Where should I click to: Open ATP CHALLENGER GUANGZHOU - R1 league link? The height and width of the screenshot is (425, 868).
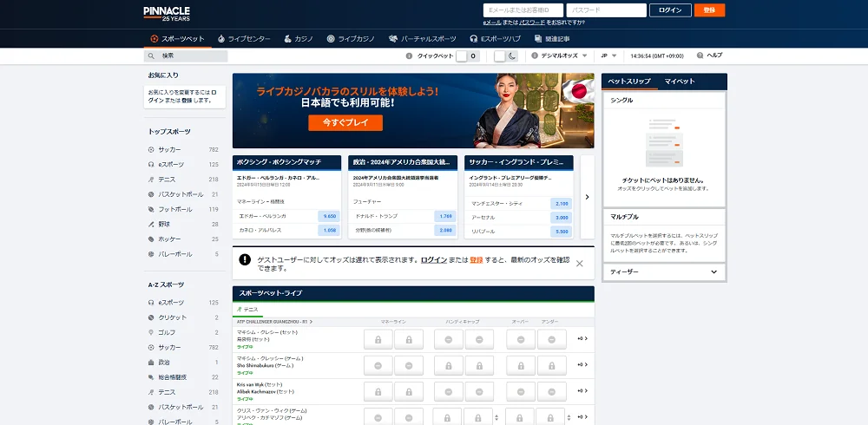point(274,322)
